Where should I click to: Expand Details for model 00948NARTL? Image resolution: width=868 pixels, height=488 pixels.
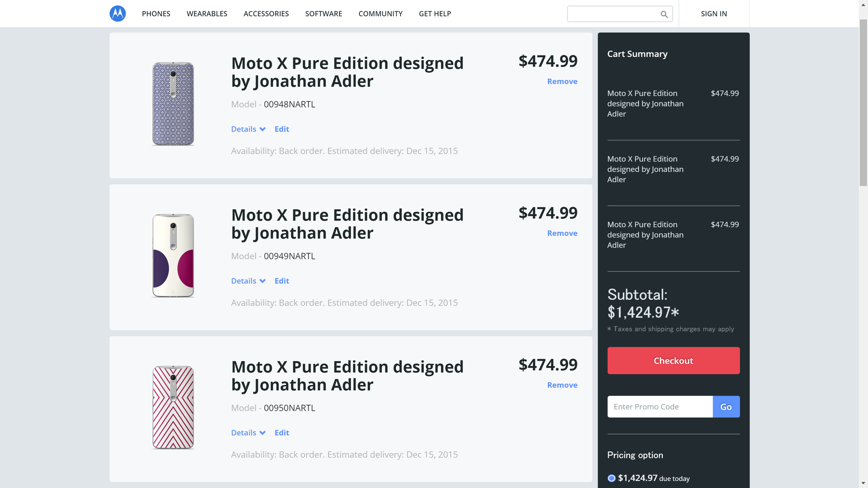(248, 129)
